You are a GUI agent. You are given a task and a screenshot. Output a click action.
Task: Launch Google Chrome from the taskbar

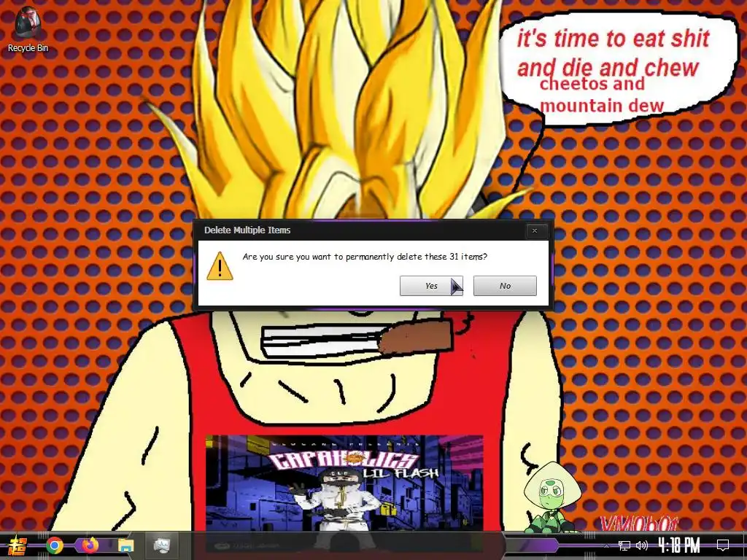(x=55, y=545)
